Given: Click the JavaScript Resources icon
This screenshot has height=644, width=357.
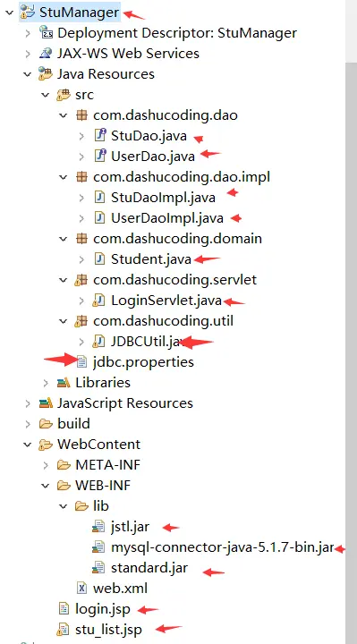Looking at the screenshot, I should 46,402.
